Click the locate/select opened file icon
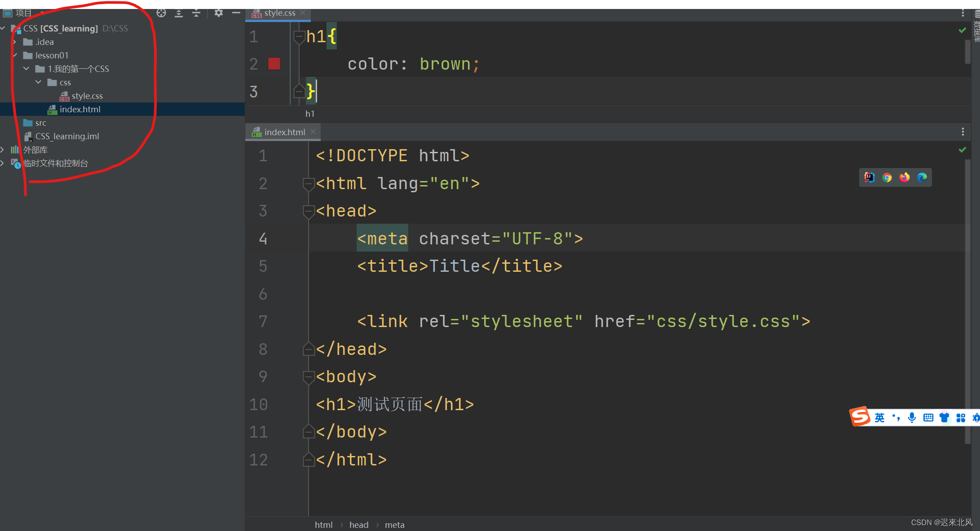 161,13
